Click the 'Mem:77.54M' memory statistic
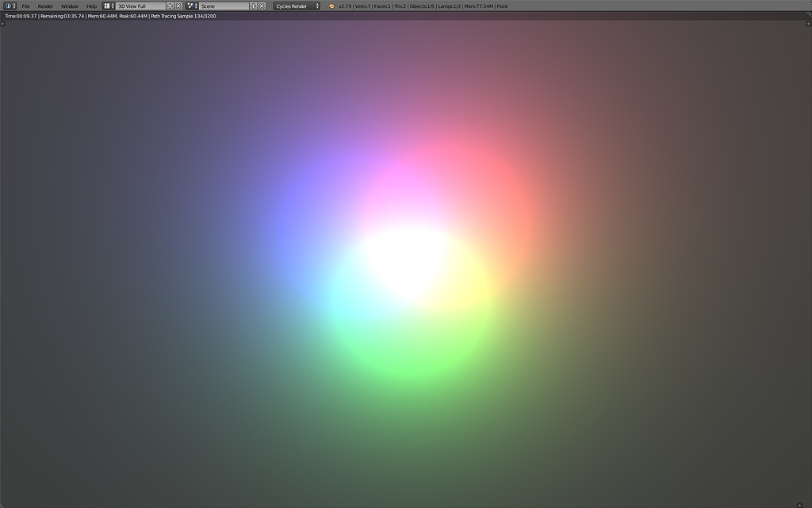812x508 pixels. pos(478,6)
